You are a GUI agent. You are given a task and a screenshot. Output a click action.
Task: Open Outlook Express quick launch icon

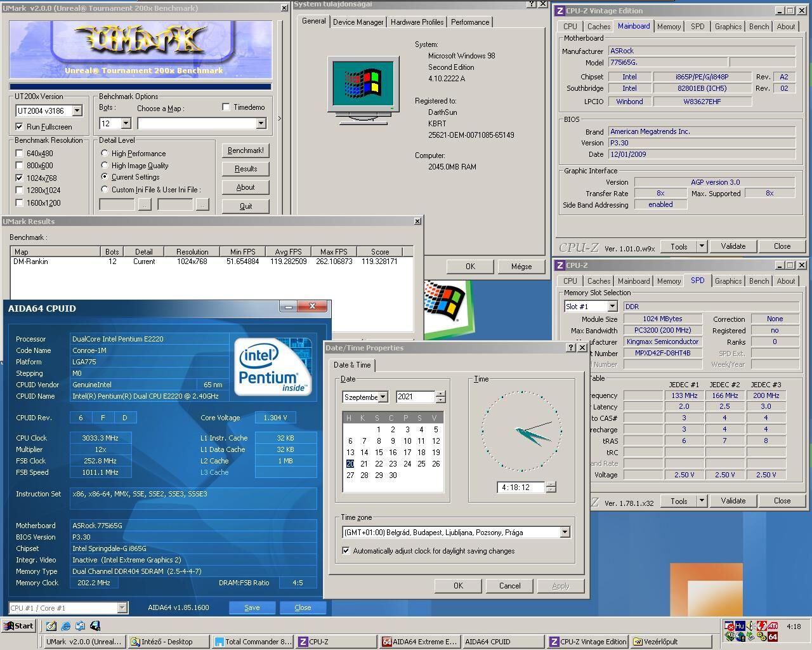click(x=81, y=626)
